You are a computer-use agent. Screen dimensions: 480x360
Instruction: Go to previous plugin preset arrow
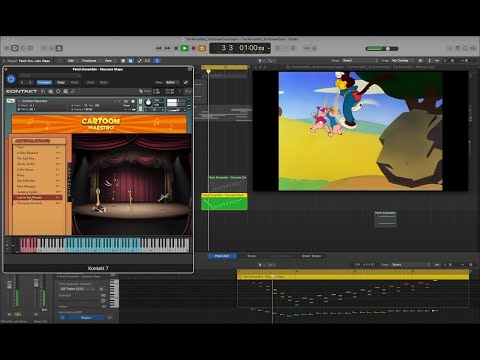click(22, 82)
